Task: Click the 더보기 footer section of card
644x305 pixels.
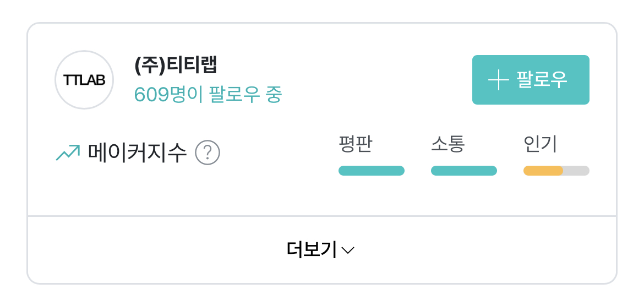Action: point(322,250)
